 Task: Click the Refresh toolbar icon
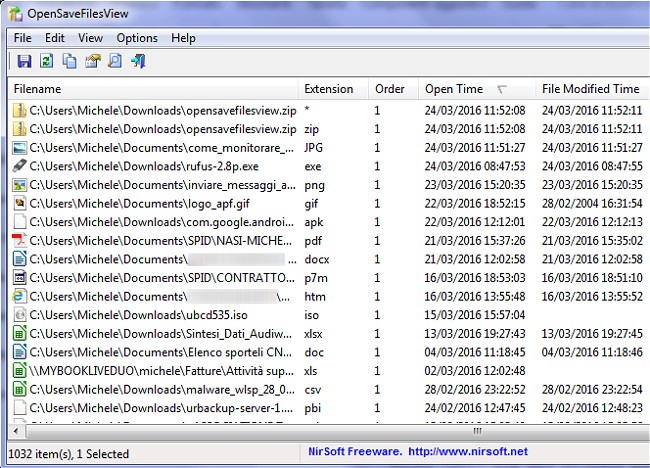(46, 61)
